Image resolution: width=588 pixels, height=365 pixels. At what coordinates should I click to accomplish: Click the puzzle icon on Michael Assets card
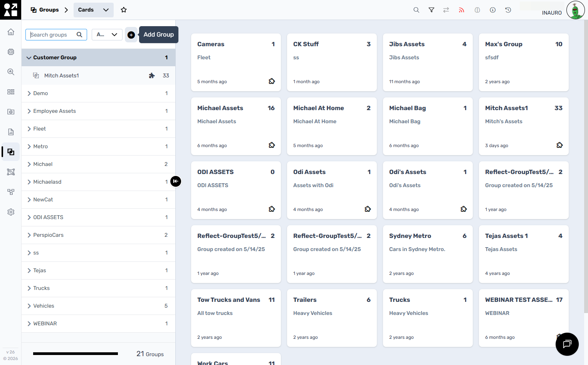(x=272, y=145)
